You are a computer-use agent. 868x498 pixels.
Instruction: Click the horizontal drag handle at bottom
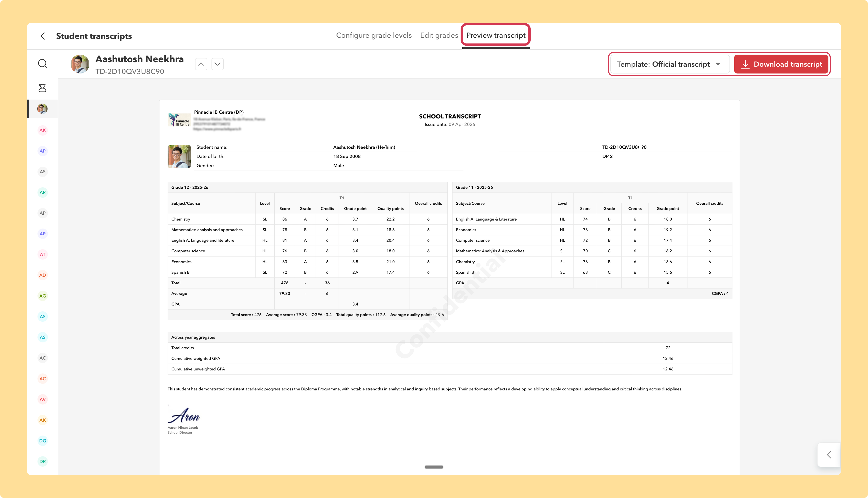click(x=434, y=467)
